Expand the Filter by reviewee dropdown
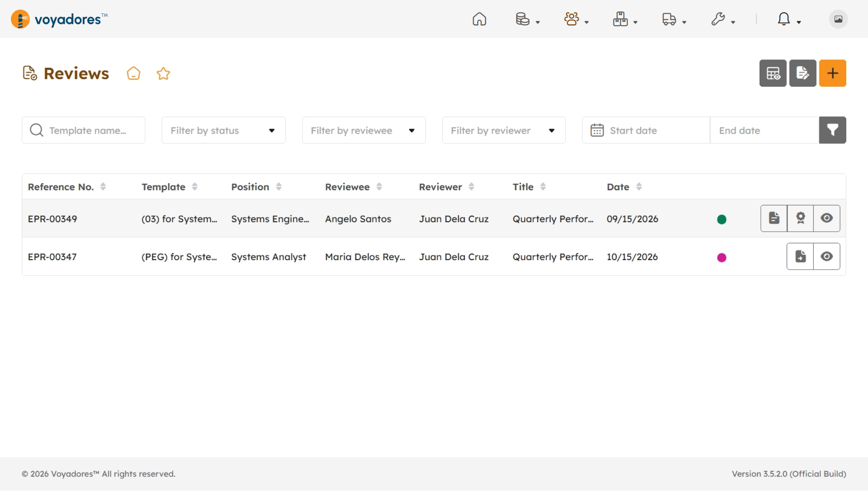Image resolution: width=868 pixels, height=491 pixels. (364, 130)
